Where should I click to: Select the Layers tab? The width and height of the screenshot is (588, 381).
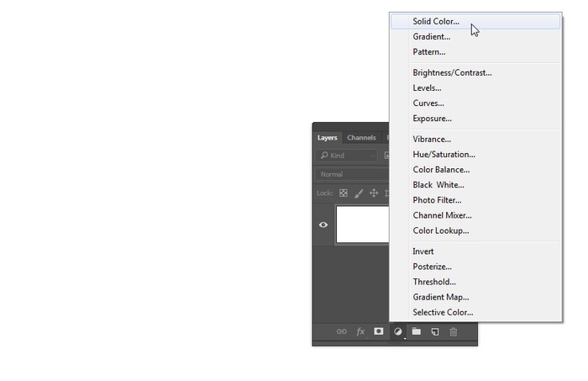click(x=327, y=138)
